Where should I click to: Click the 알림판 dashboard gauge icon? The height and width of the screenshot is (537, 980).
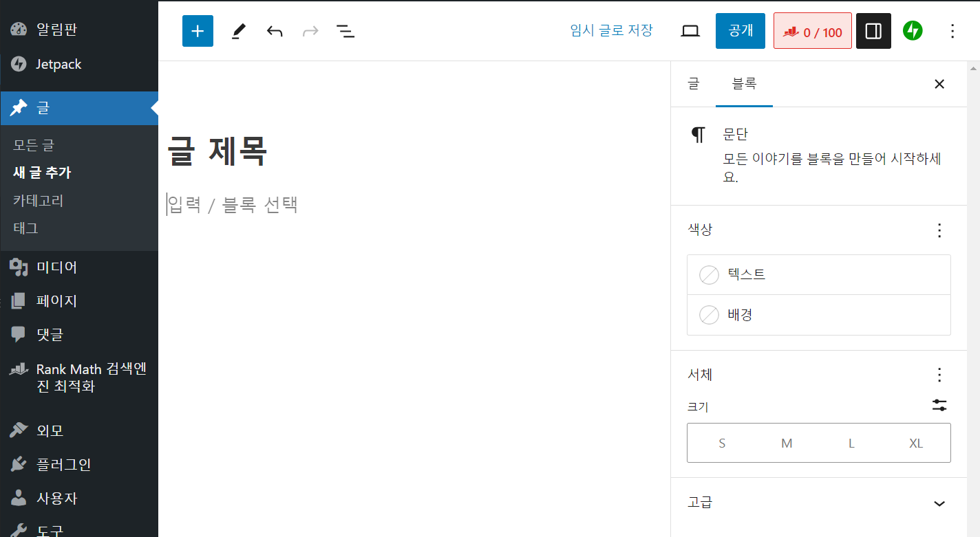[19, 30]
